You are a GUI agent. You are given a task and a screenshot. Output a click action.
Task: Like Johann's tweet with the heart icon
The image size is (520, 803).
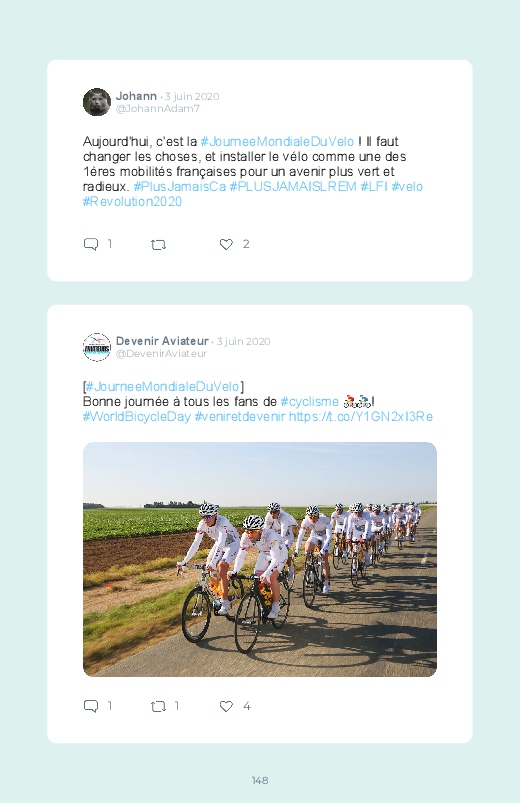point(226,244)
